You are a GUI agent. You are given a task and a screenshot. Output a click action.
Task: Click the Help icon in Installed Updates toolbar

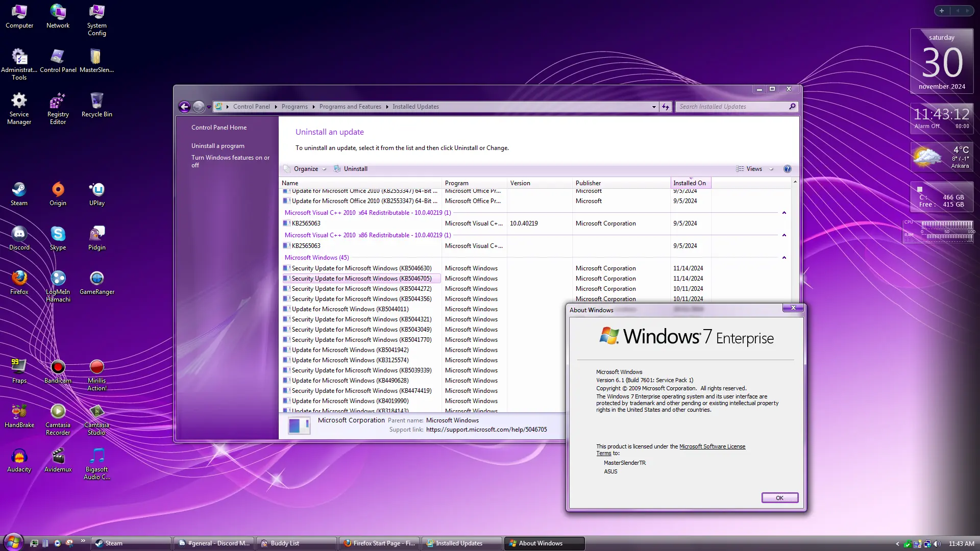point(787,169)
